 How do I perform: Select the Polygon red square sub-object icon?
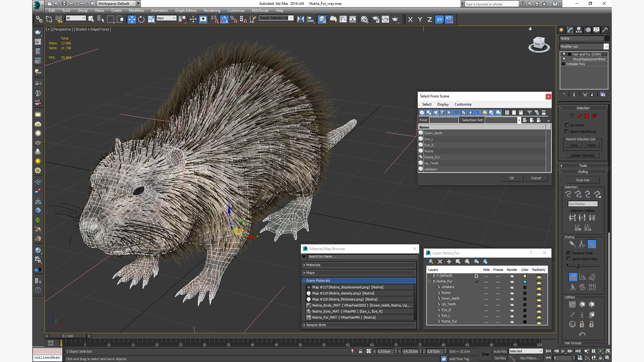pyautogui.click(x=587, y=116)
